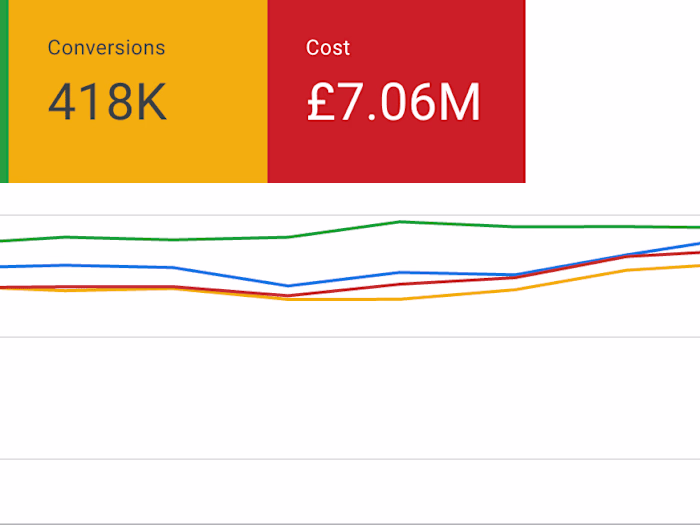Screen dimensions: 700x525
Task: Click the 418K conversions value
Action: 107,102
